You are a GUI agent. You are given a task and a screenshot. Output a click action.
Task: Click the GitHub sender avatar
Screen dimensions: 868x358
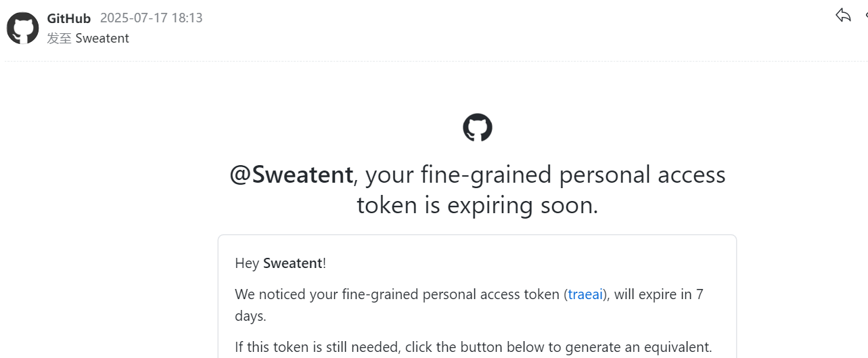[x=23, y=28]
